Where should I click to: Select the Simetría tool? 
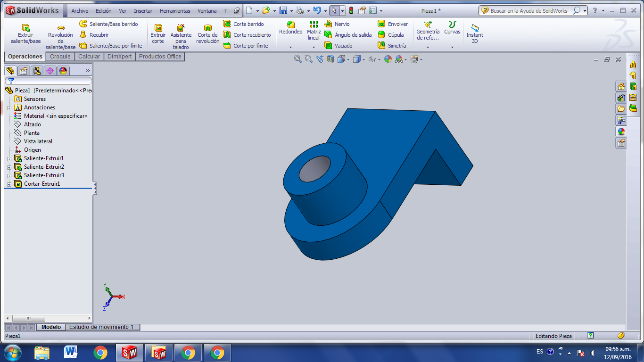click(395, 45)
